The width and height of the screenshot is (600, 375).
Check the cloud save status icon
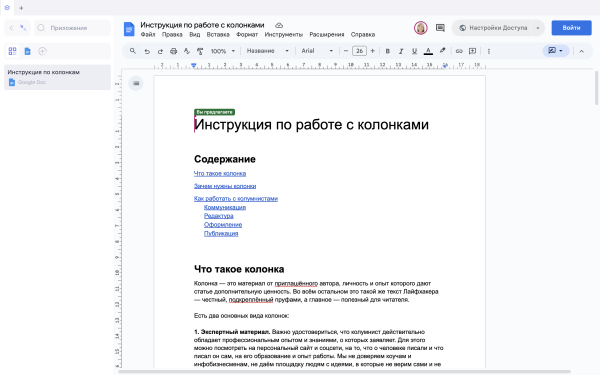tap(279, 25)
